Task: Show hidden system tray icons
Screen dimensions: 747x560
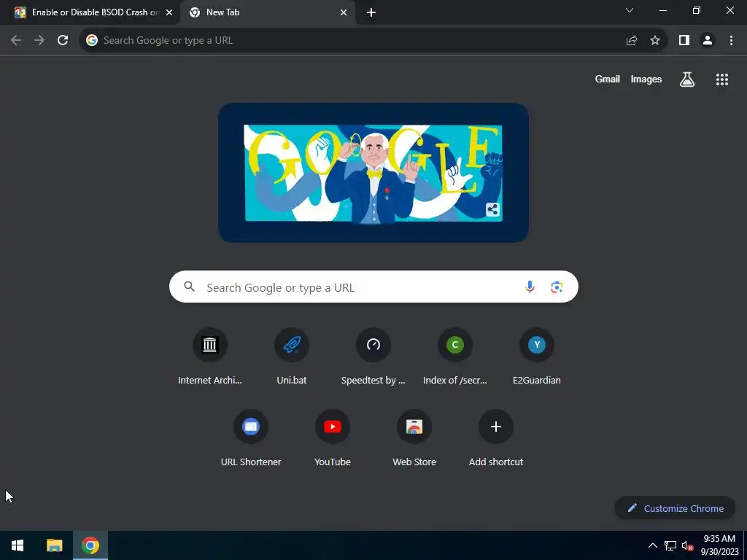Action: pos(653,545)
